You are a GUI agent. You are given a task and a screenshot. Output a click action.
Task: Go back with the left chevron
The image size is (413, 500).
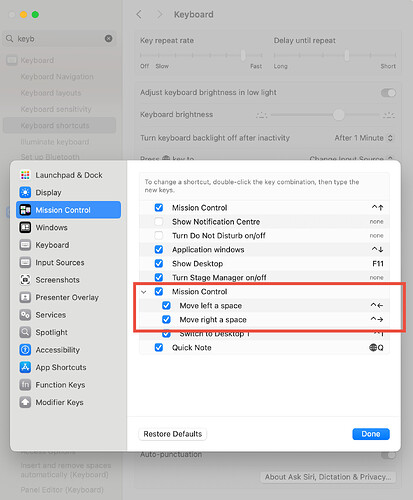[x=139, y=14]
